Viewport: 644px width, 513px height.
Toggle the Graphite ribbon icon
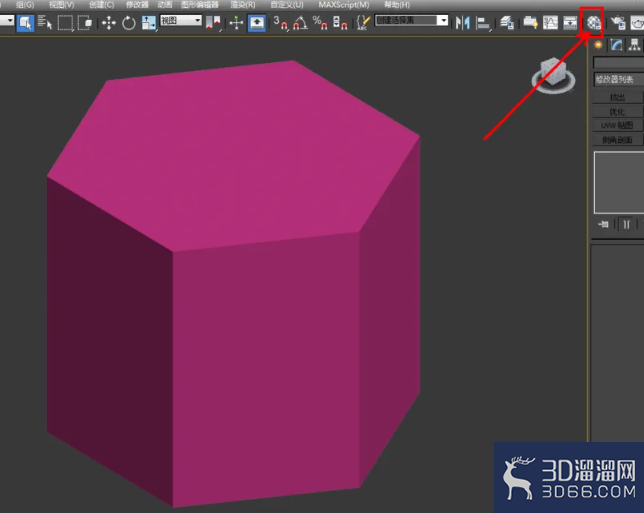(x=530, y=23)
